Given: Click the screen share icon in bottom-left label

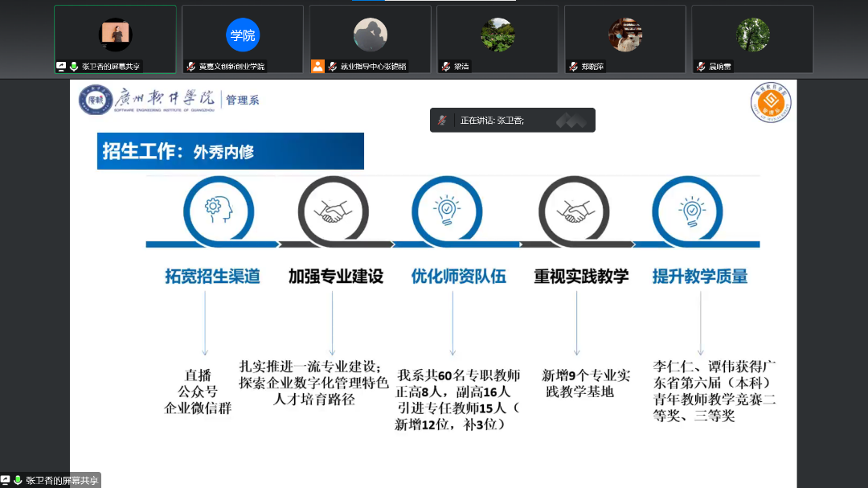Looking at the screenshot, I should click(x=6, y=480).
